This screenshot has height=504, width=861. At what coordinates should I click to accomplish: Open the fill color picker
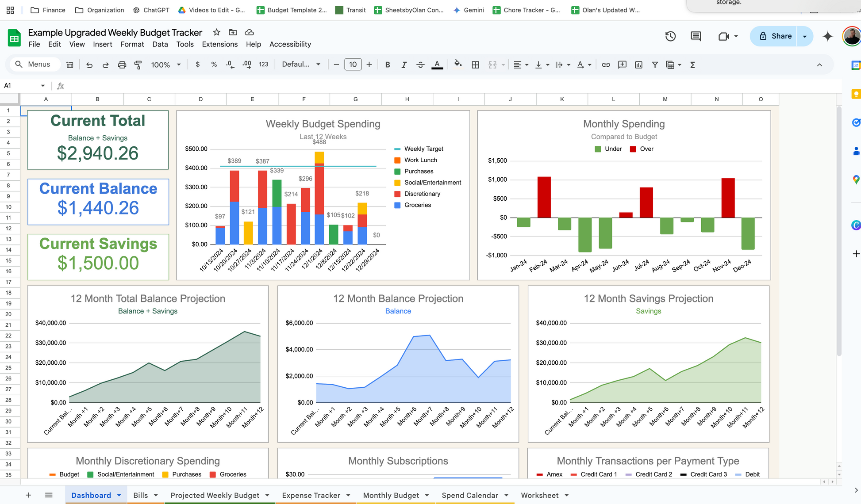(458, 65)
